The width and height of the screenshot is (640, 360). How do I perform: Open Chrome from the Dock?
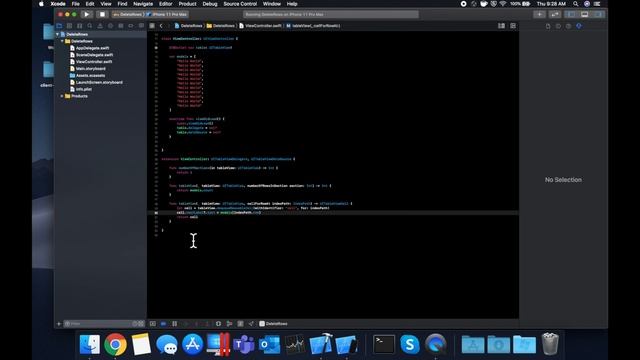pos(115,344)
